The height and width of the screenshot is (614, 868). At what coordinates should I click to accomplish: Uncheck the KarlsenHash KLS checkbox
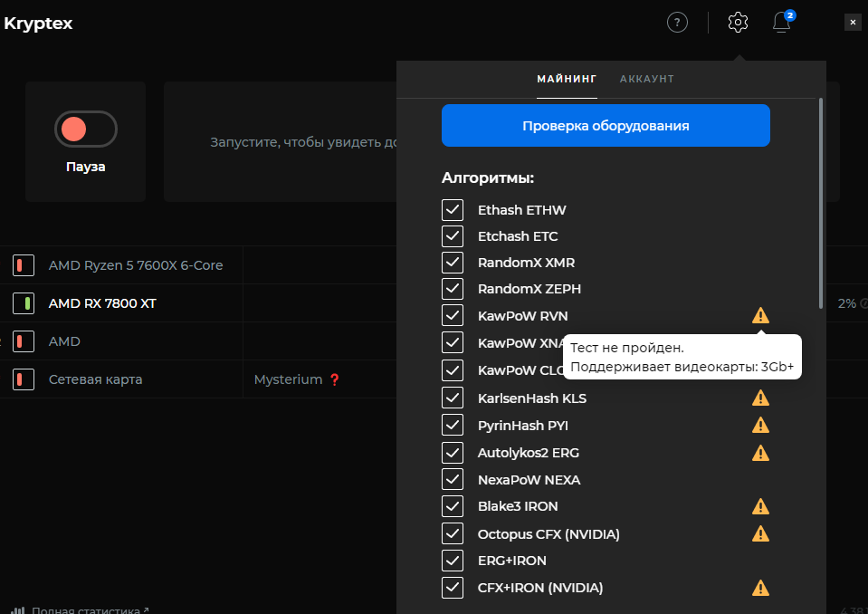(x=453, y=398)
